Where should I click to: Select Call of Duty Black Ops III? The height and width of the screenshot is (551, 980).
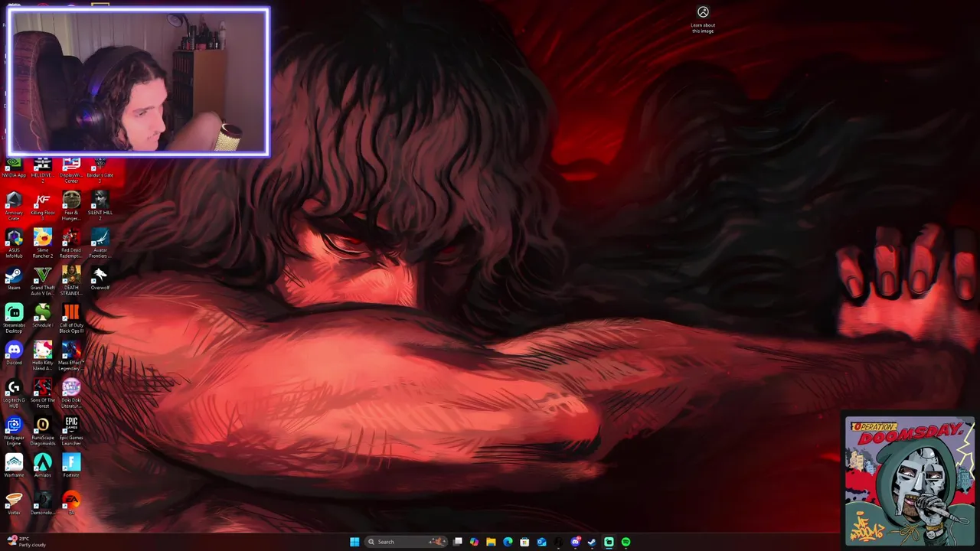point(71,318)
